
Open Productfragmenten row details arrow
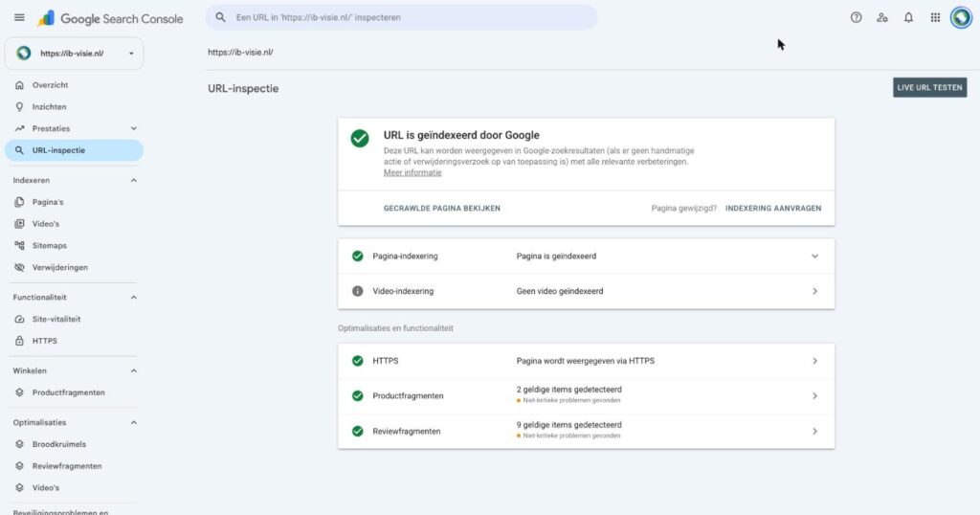pyautogui.click(x=814, y=396)
